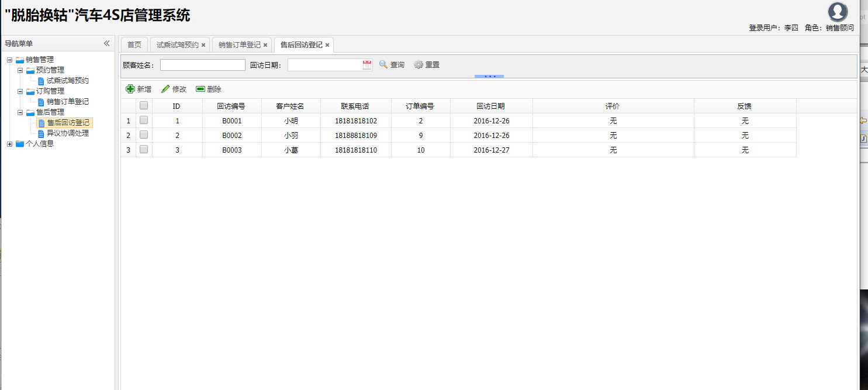Click the 顾客姓名 input field

coord(202,65)
